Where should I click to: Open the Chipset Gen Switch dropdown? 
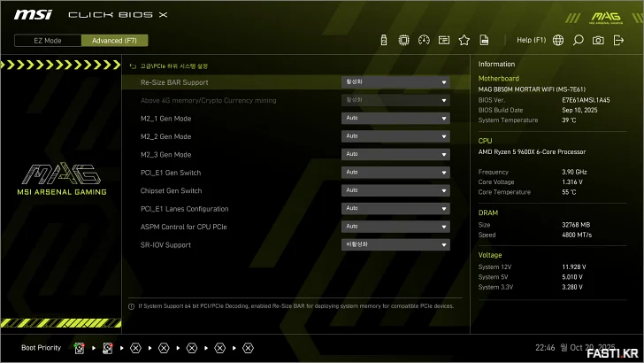(395, 190)
